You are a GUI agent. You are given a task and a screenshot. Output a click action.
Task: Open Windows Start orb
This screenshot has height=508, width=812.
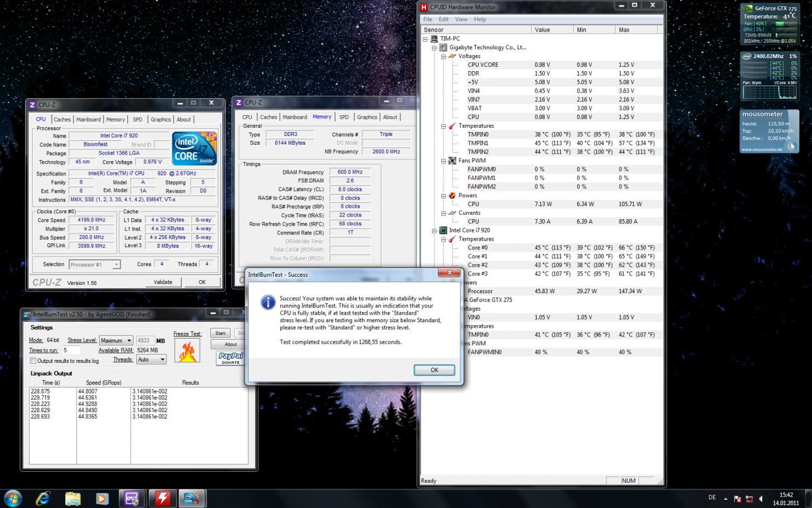pos(13,498)
